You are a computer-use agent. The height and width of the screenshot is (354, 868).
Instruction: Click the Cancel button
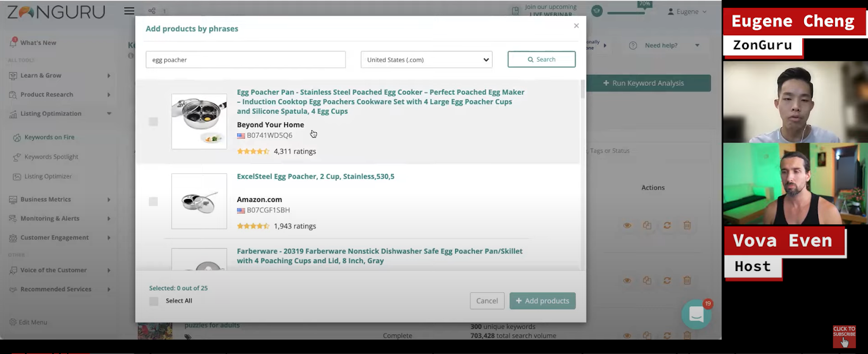pyautogui.click(x=487, y=301)
